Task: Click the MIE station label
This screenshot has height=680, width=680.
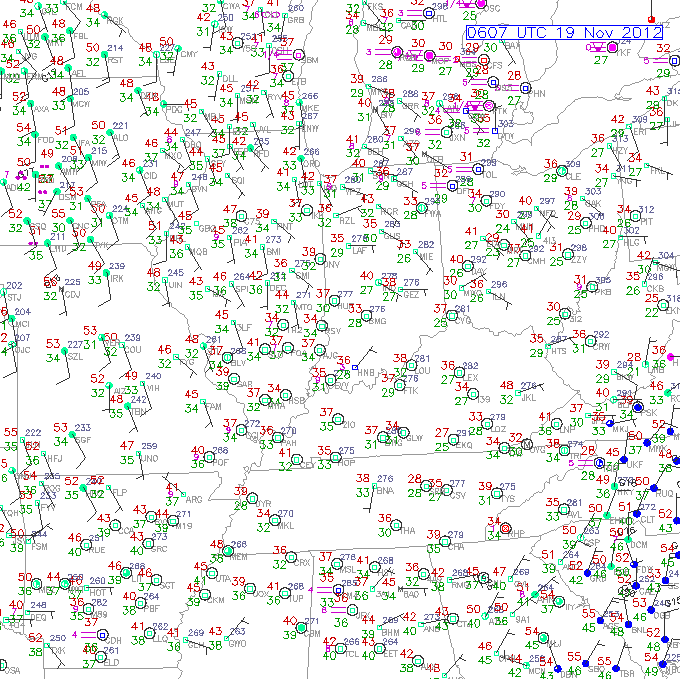Action: click(x=426, y=257)
